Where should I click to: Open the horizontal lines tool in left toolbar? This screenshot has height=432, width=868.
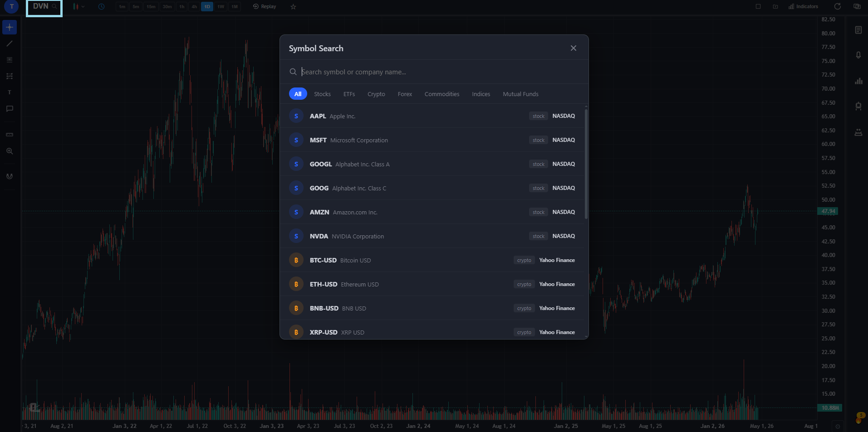coord(10,60)
